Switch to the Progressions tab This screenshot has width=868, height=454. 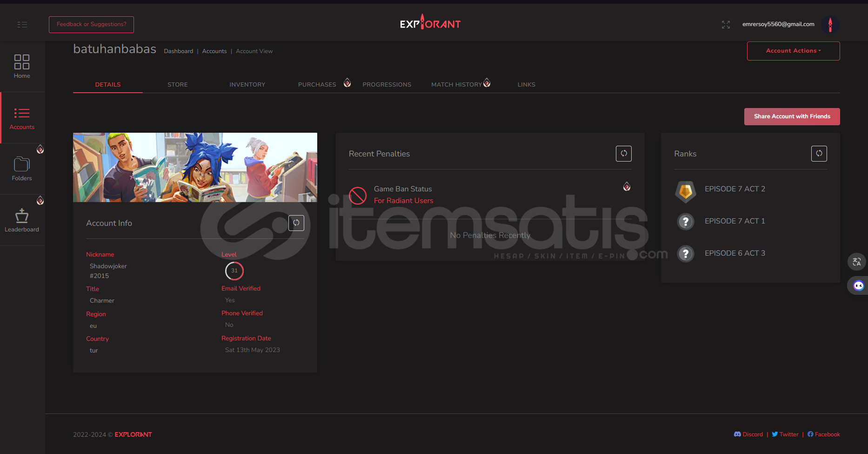tap(387, 85)
